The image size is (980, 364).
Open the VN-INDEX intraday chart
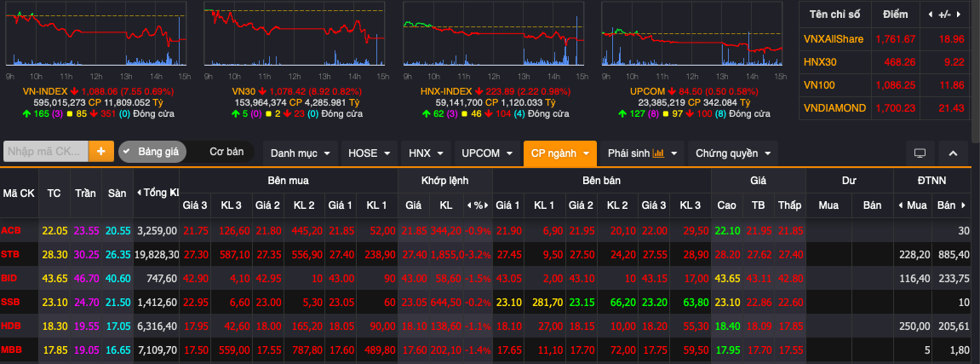point(95,33)
